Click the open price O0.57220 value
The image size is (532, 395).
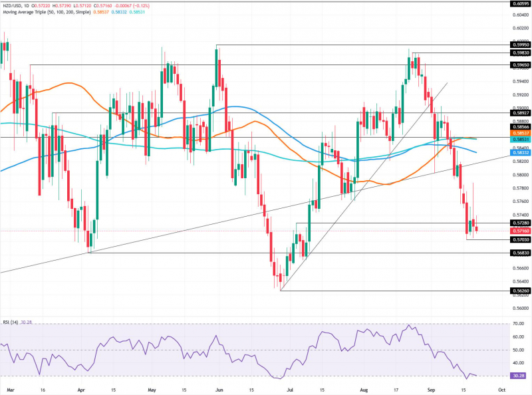pyautogui.click(x=41, y=6)
